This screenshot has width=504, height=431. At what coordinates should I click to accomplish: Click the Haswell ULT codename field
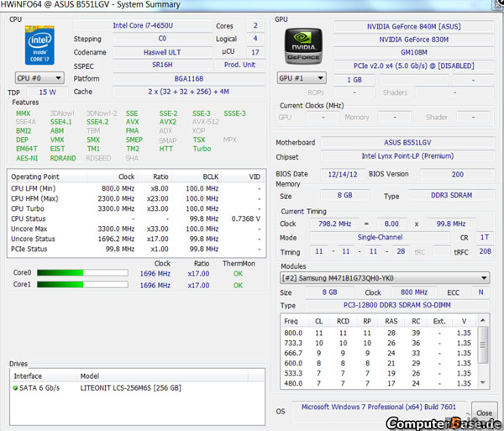[162, 52]
